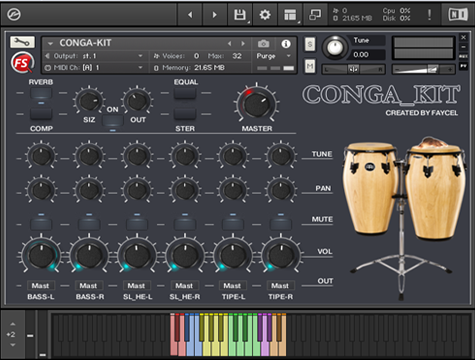Mute the BASS-L channel
This screenshot has width=475, height=360.
(41, 224)
